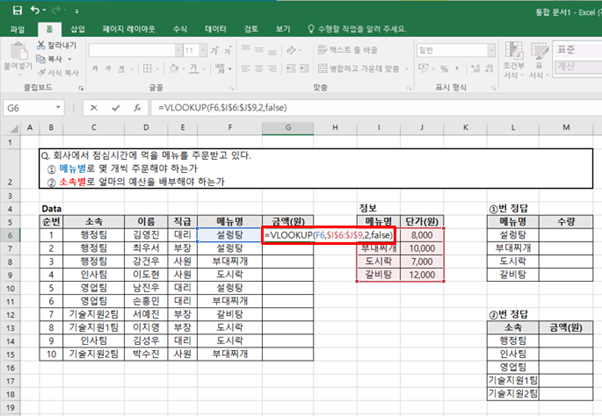Click the decrease font size icon
Screen dimensions: 602x416
click(228, 50)
